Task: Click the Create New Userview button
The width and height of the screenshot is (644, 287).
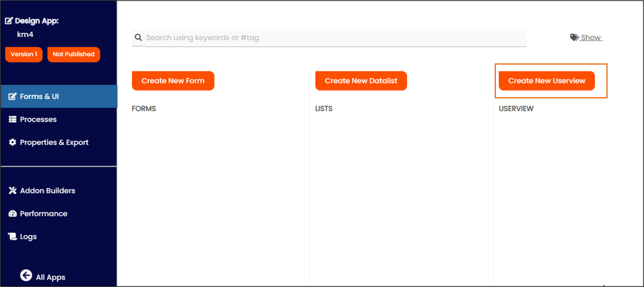Action: pyautogui.click(x=546, y=81)
